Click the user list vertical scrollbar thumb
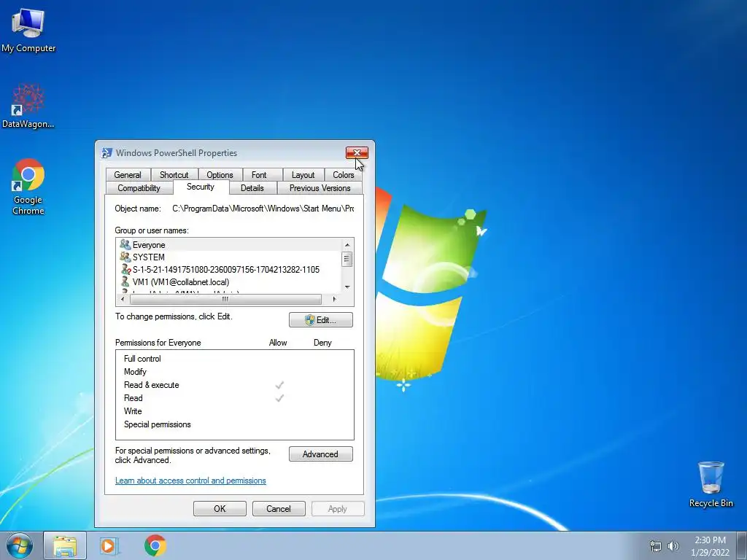 pos(347,259)
